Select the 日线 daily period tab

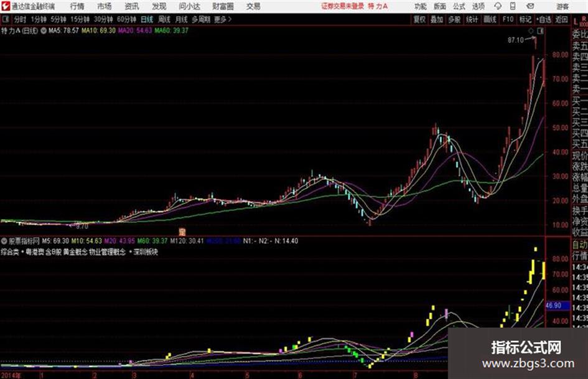pyautogui.click(x=147, y=19)
